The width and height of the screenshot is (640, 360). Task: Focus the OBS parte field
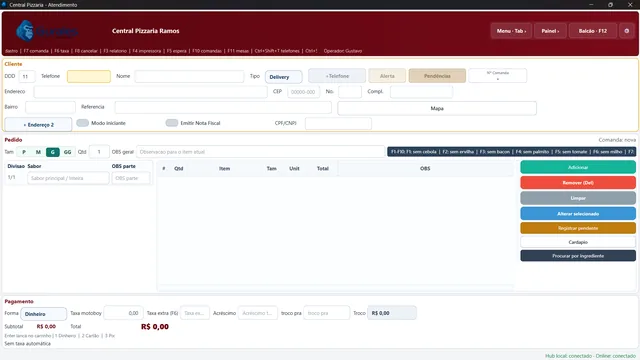131,178
